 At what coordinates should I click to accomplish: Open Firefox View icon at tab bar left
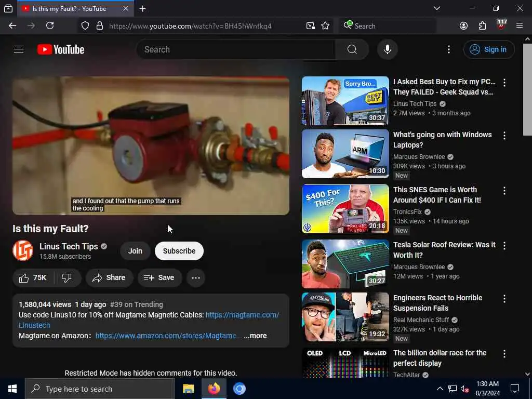(x=8, y=8)
